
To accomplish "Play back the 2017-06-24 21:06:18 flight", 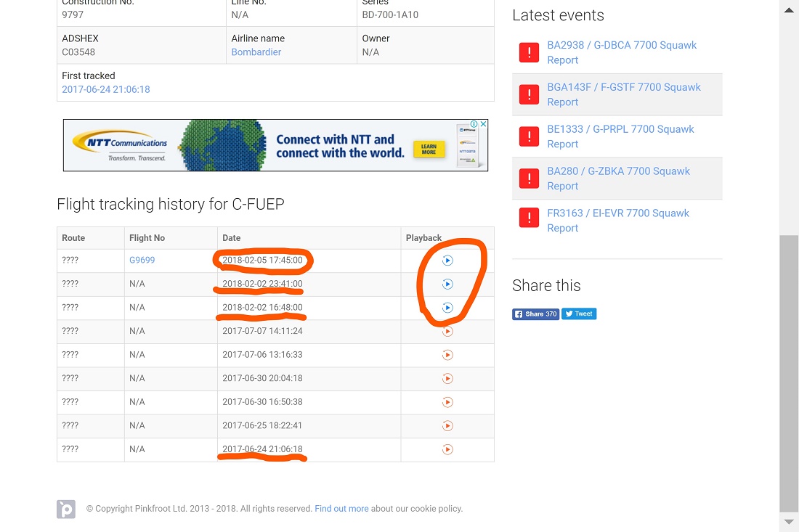I will [447, 449].
